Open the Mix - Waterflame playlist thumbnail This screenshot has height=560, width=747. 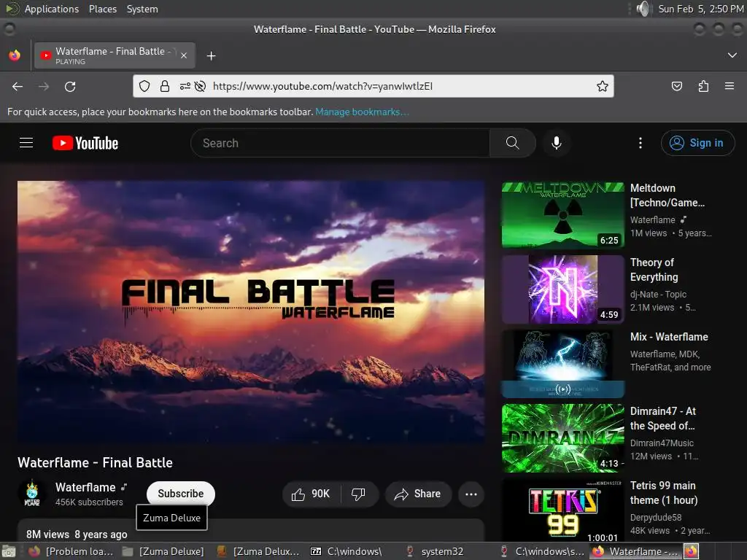pos(562,364)
